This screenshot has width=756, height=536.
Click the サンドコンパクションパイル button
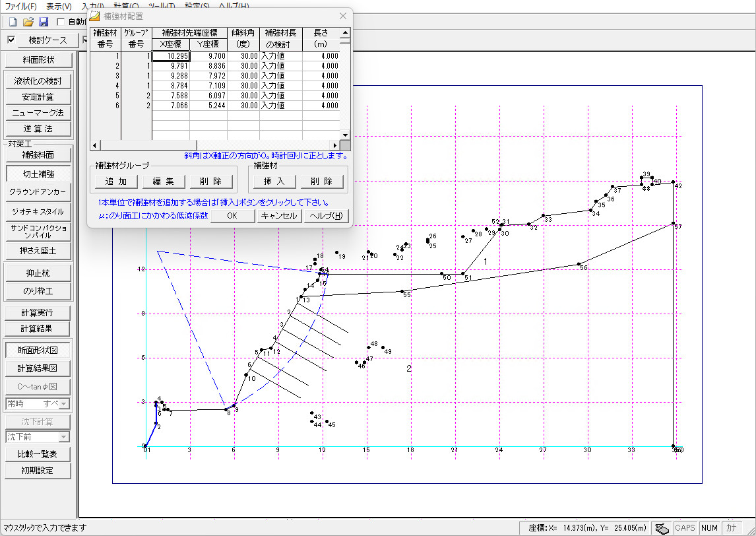pyautogui.click(x=38, y=232)
